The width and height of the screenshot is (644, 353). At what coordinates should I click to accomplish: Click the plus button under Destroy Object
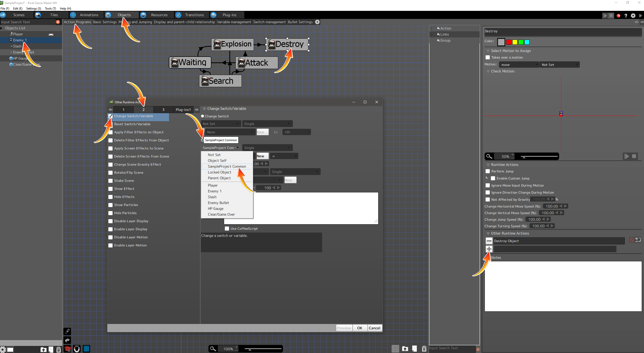489,249
